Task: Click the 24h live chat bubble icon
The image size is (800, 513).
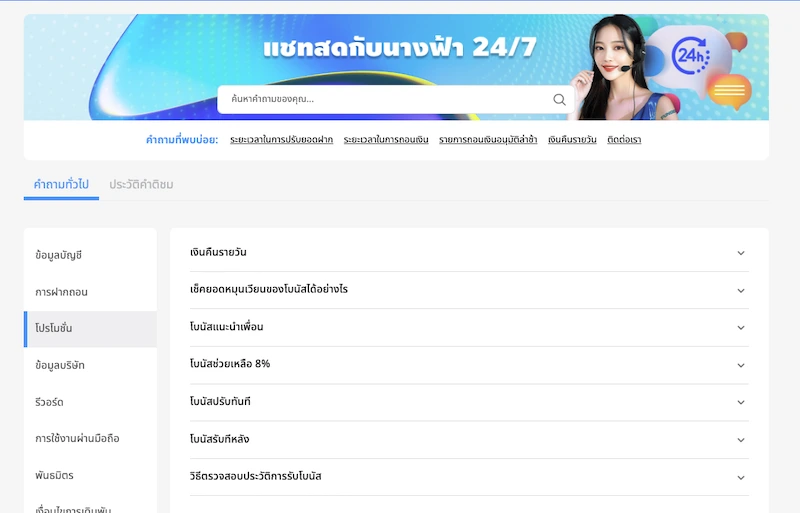Action: point(690,56)
